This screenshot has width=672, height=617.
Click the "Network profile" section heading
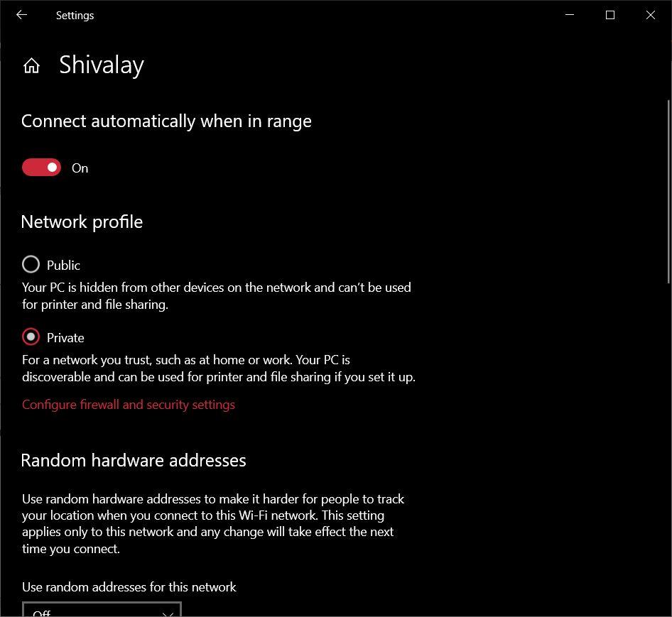(82, 222)
